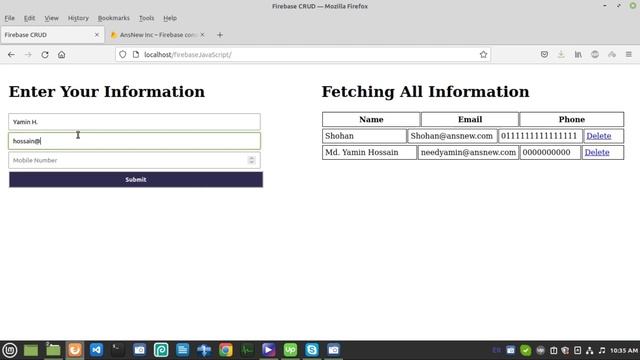This screenshot has width=640, height=360.
Task: Click the Mobile Number input field
Action: click(x=134, y=160)
